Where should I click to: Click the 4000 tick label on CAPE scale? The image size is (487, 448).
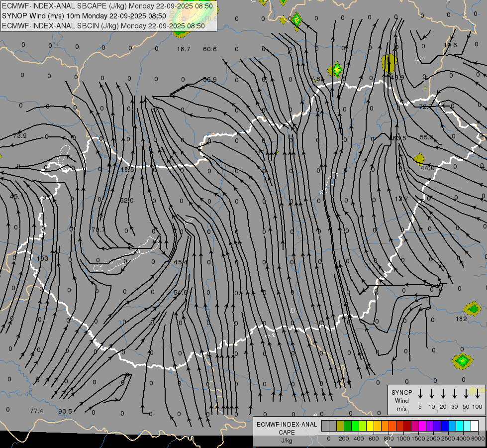click(463, 439)
